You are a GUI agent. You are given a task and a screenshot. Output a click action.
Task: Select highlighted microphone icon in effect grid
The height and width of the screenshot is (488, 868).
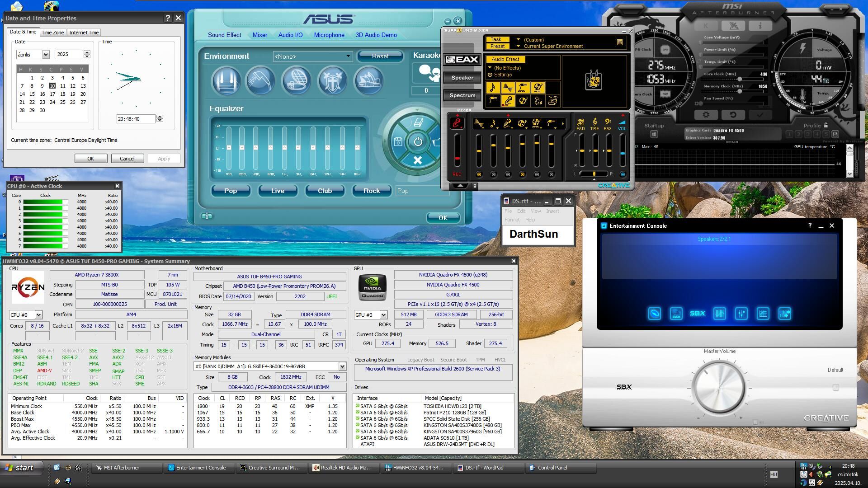(508, 101)
